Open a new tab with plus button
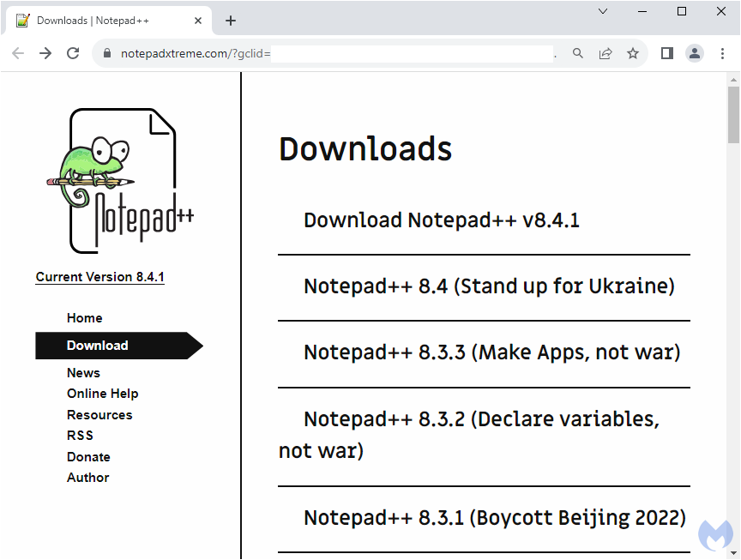The width and height of the screenshot is (741, 560). [x=231, y=21]
